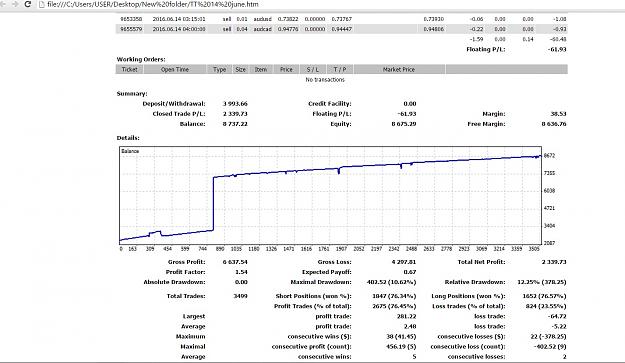Viewport: 625px width, 363px height.
Task: Click the 'Details:' heading
Action: tap(128, 138)
